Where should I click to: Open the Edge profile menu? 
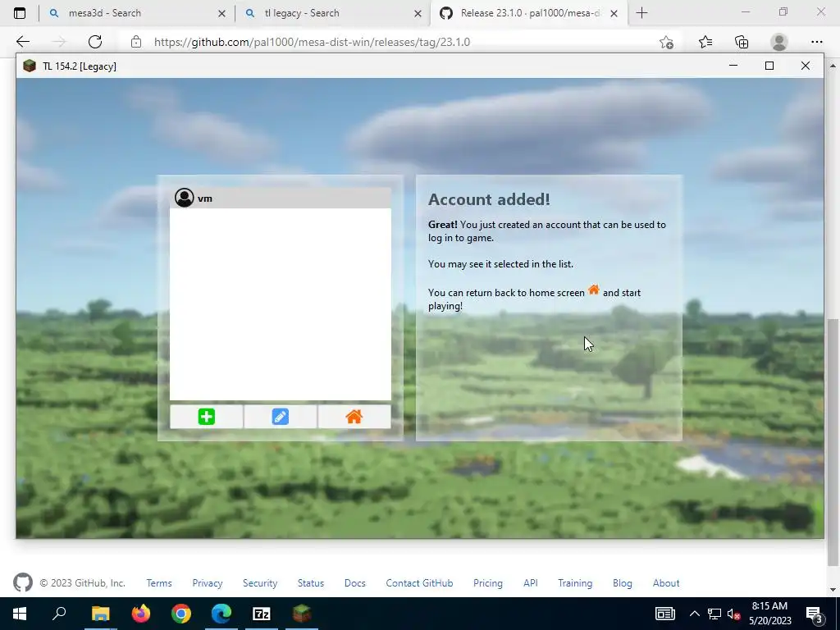click(x=779, y=42)
